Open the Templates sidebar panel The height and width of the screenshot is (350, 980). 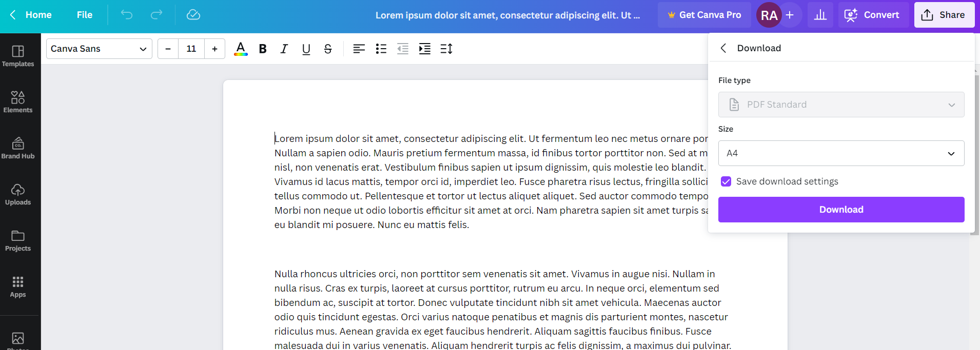click(x=18, y=56)
